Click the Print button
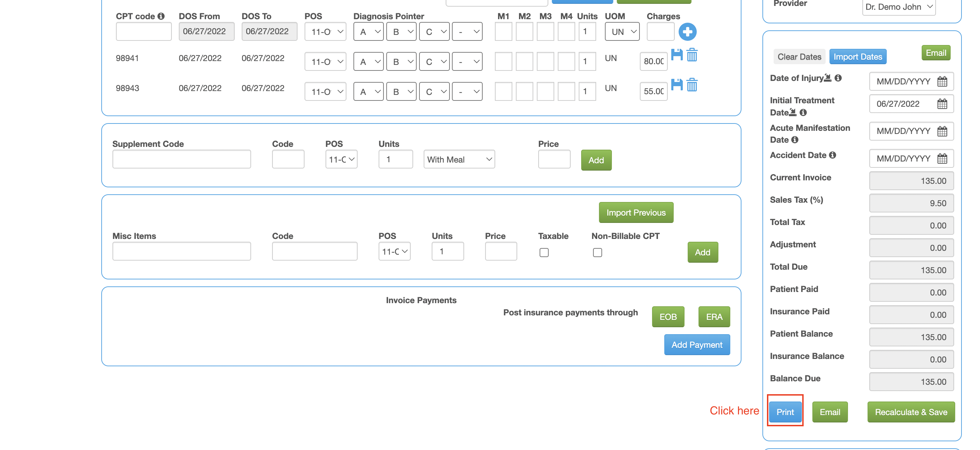This screenshot has width=980, height=450. click(785, 412)
